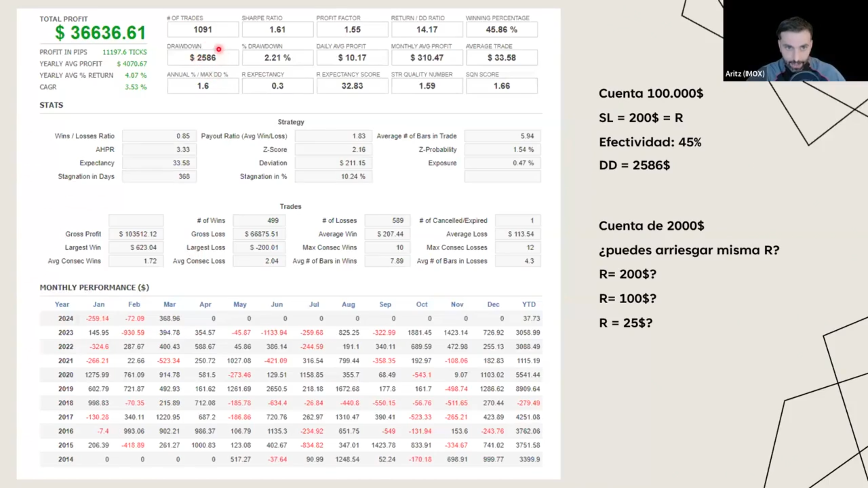Select the Payout Ratio value 1.83
This screenshot has width=868, height=488.
[334, 136]
